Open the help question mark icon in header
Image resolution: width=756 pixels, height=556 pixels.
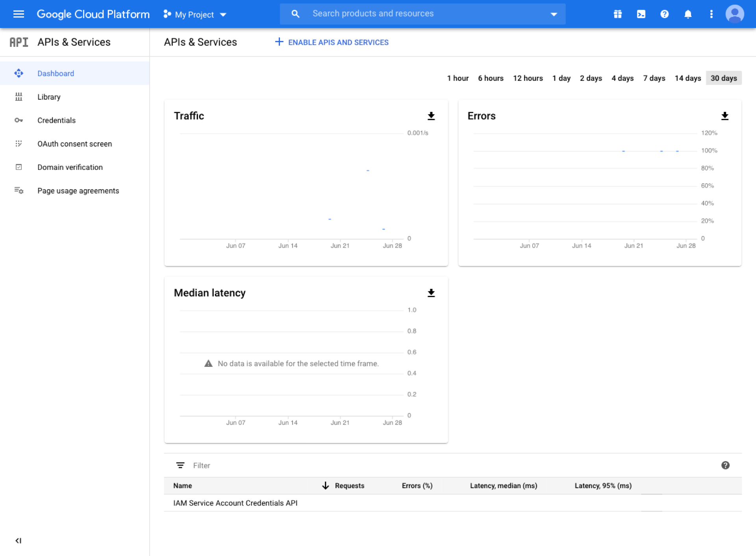pyautogui.click(x=664, y=14)
